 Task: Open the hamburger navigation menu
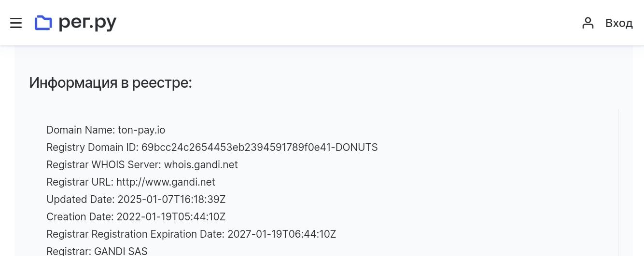pyautogui.click(x=16, y=23)
